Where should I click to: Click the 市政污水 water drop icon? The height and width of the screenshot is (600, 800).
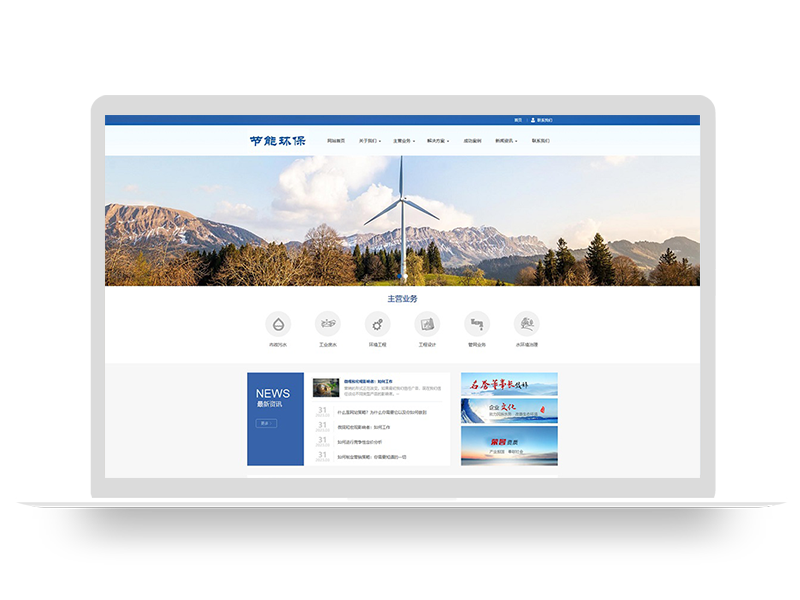[278, 324]
